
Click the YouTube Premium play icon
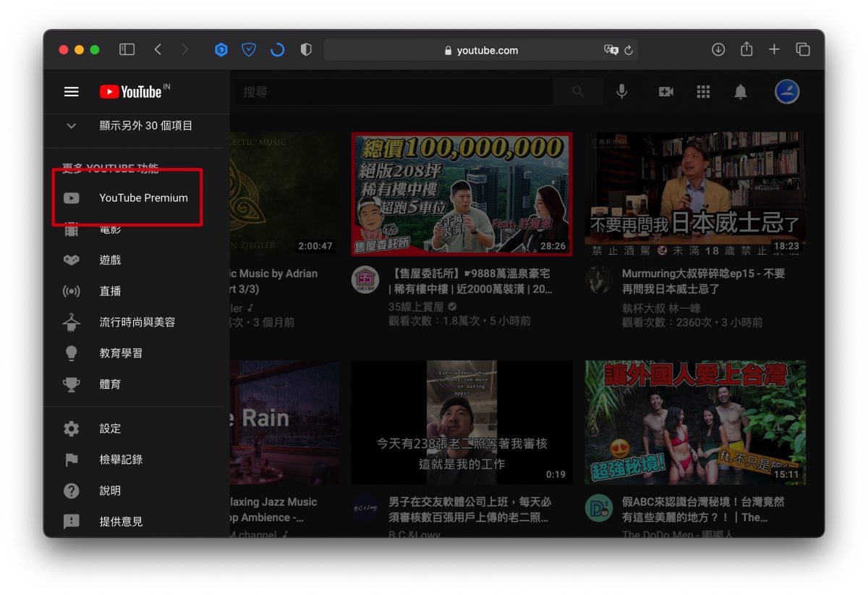click(71, 198)
